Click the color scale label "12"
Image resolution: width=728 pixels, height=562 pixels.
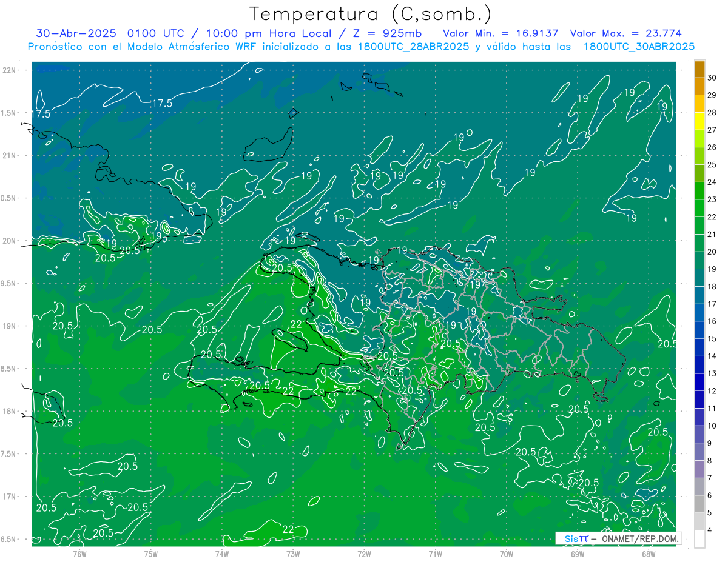pyautogui.click(x=712, y=391)
